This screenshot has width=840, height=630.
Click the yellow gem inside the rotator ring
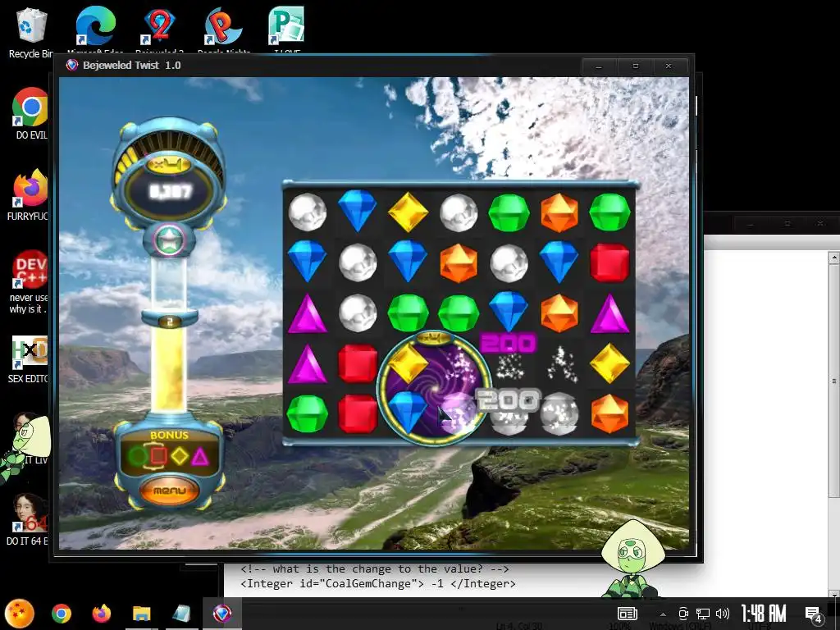click(407, 363)
